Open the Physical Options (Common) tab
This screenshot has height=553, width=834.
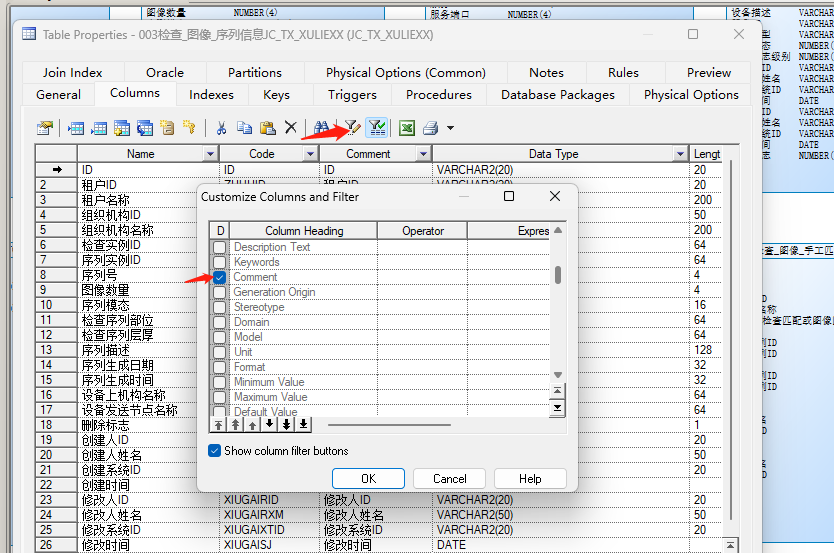(x=405, y=72)
